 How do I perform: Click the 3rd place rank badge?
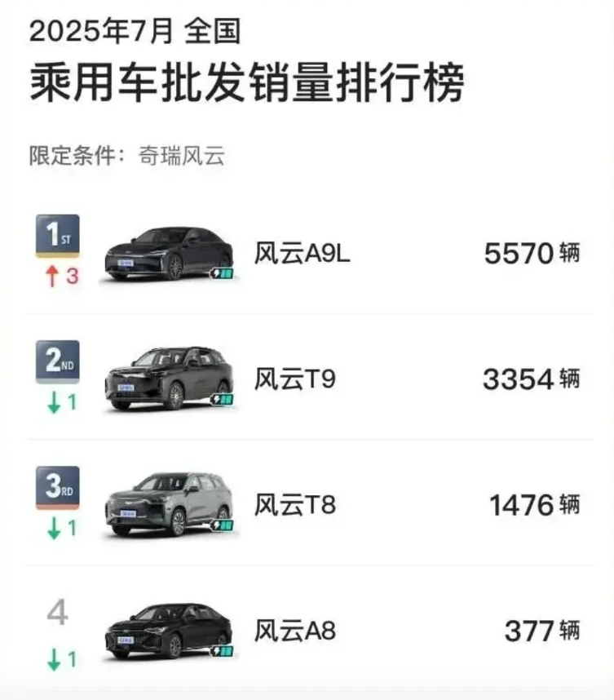click(x=57, y=487)
